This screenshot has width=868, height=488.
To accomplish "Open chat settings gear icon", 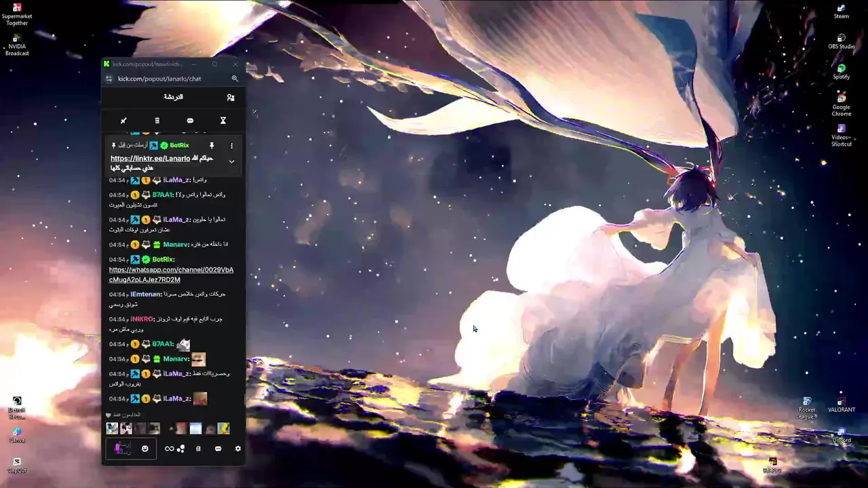I will click(x=237, y=449).
